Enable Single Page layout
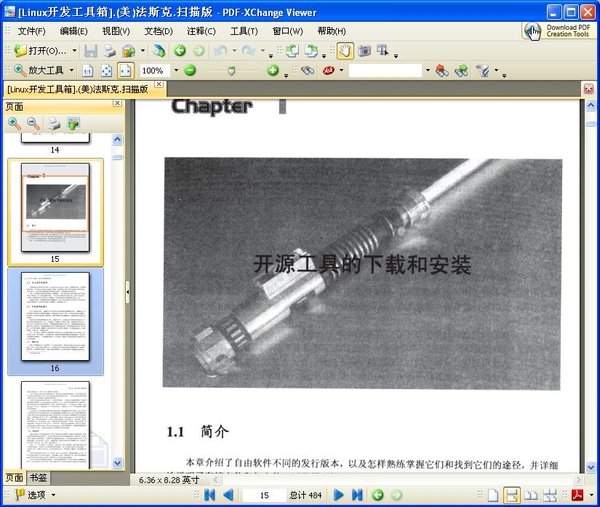The width and height of the screenshot is (600, 507). click(x=493, y=496)
